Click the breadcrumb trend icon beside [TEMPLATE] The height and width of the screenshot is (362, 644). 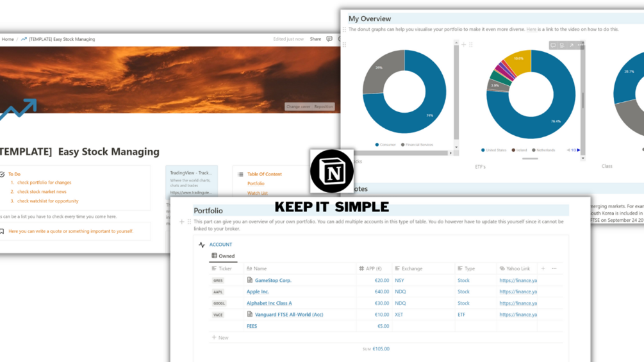pyautogui.click(x=24, y=39)
